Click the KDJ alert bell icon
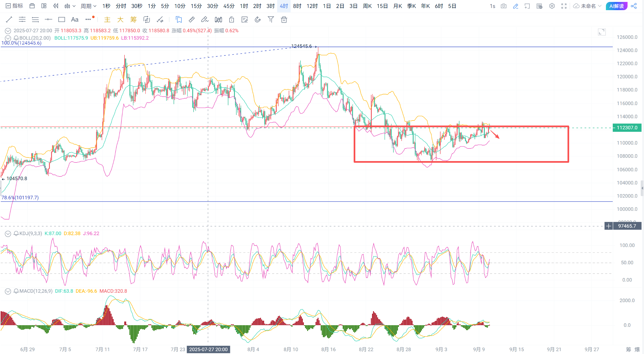Viewport: 644px width, 354px height. [x=16, y=234]
